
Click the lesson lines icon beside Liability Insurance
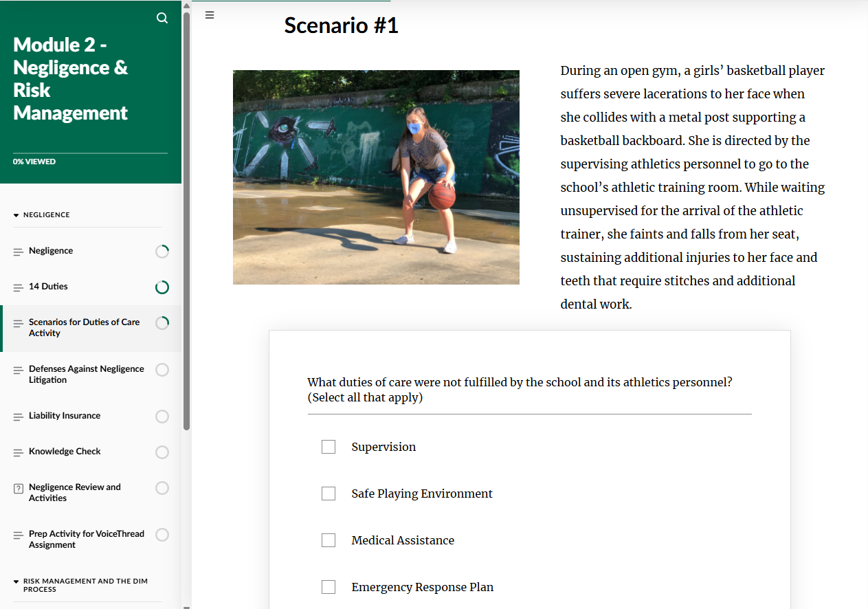point(17,416)
